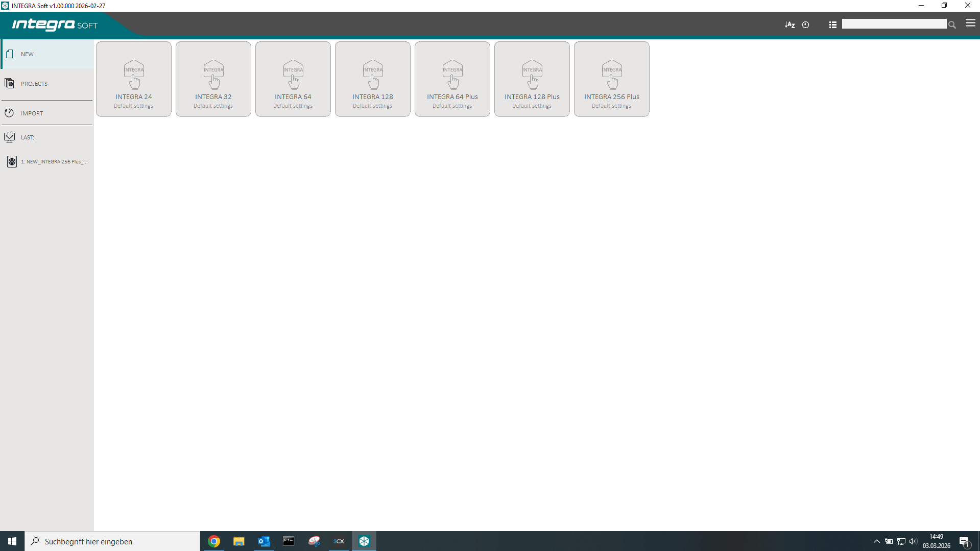Open Google Chrome from the taskbar

point(214,541)
